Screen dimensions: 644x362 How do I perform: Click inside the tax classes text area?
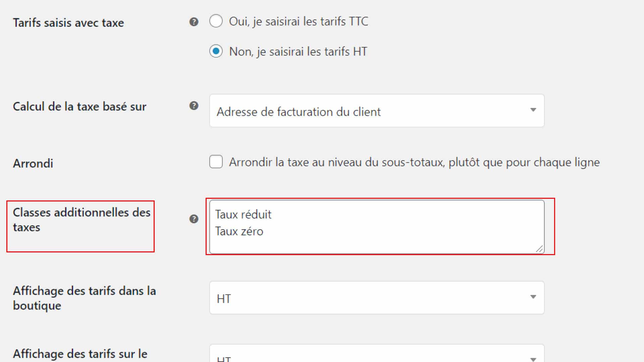[x=377, y=227]
